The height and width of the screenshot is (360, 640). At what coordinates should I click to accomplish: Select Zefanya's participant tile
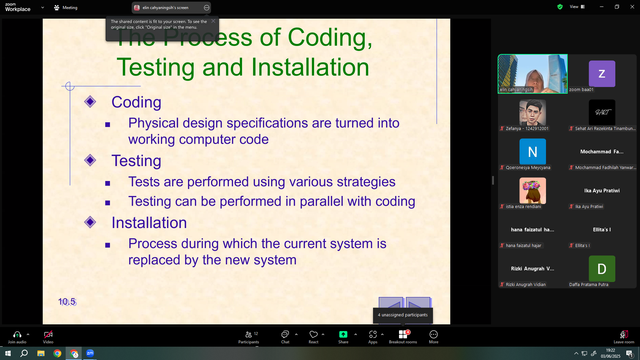coord(533,113)
